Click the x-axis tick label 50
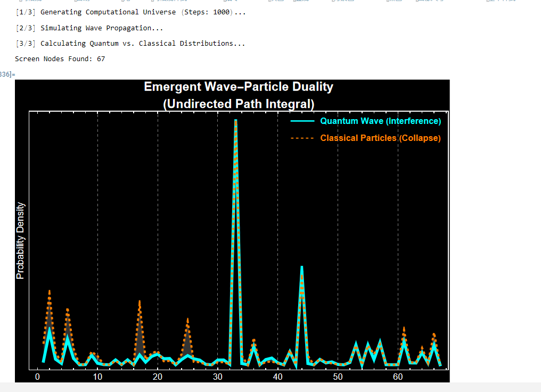This screenshot has width=541, height=392. coord(338,377)
